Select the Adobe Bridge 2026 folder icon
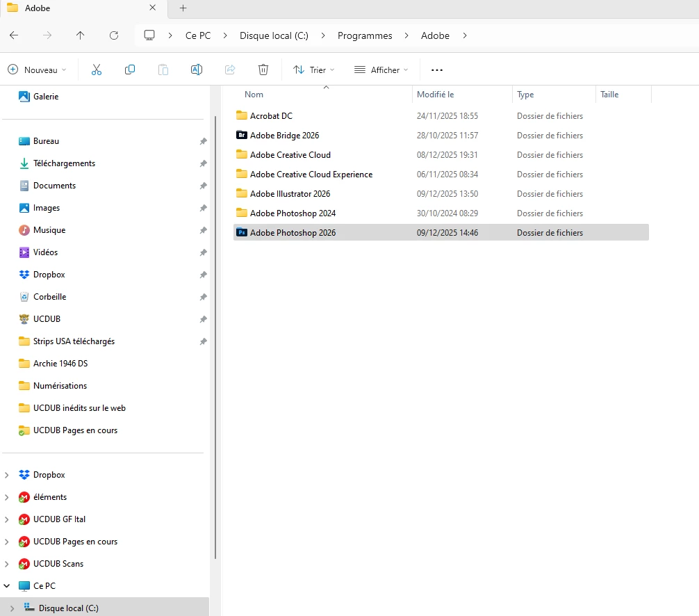Screen dimensions: 699x616 pos(242,135)
